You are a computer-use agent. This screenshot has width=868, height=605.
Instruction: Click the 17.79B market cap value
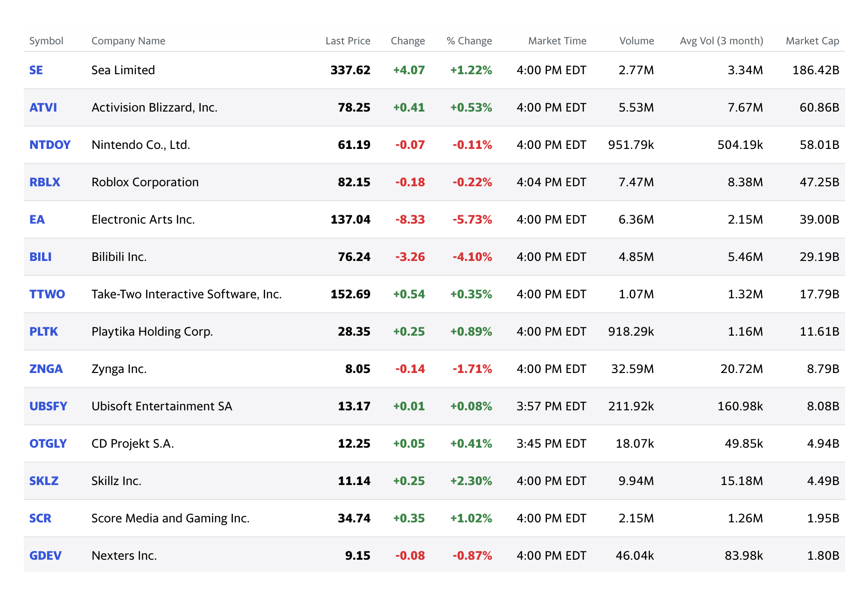(x=819, y=294)
